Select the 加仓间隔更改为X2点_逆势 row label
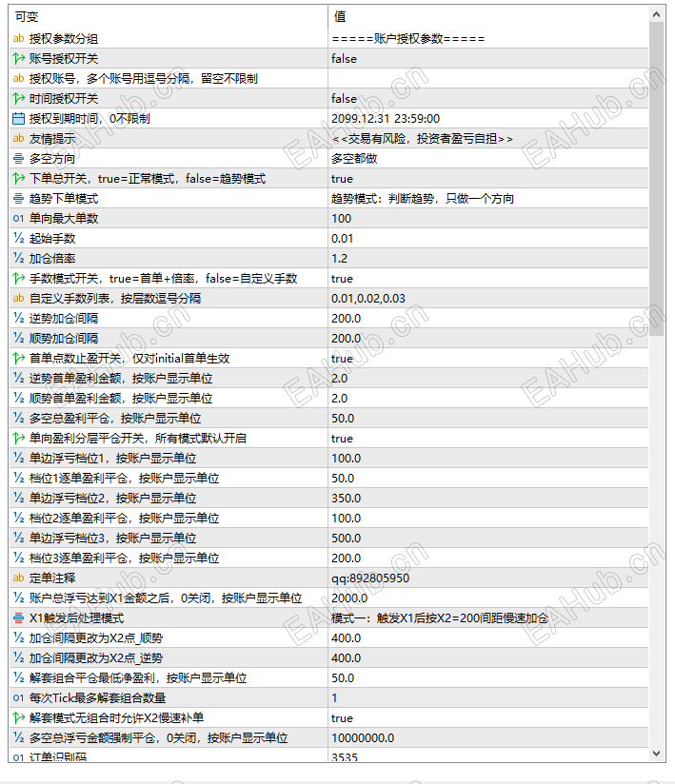Image resolution: width=675 pixels, height=784 pixels. pyautogui.click(x=96, y=658)
